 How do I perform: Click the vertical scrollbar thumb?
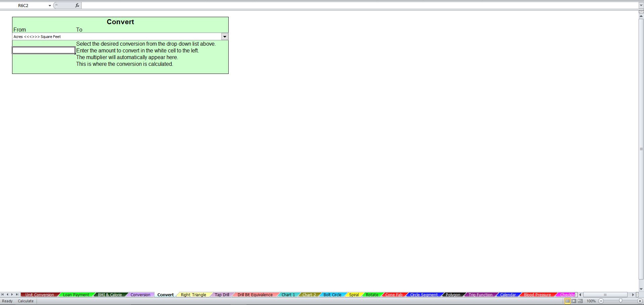click(x=641, y=149)
